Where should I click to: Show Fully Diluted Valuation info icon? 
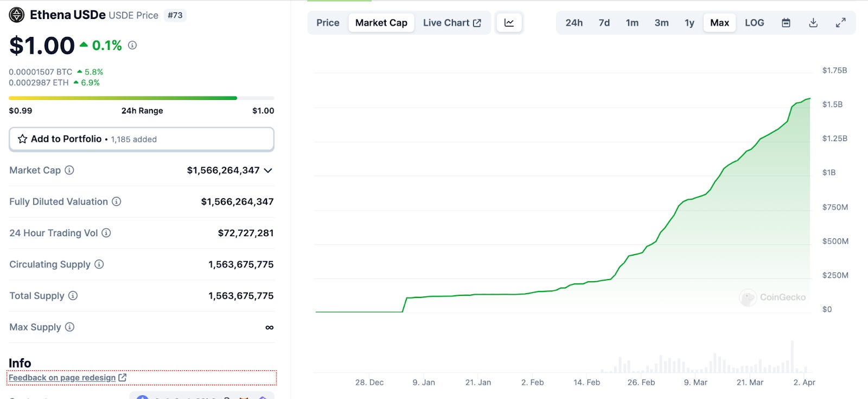117,201
